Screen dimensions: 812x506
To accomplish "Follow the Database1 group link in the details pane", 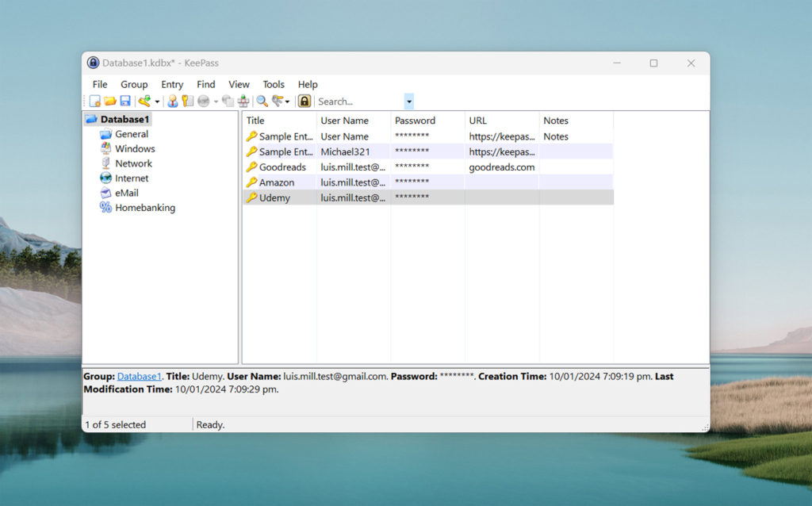I will 139,376.
